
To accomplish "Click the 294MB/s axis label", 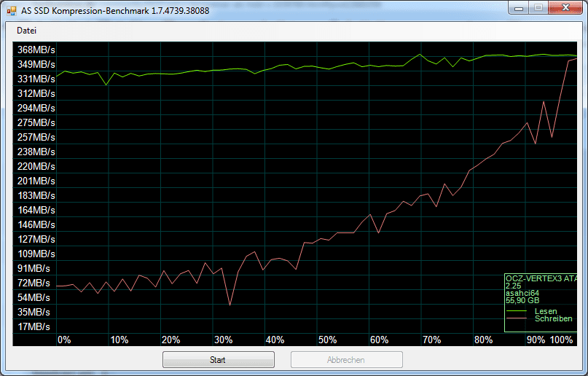I will click(36, 108).
